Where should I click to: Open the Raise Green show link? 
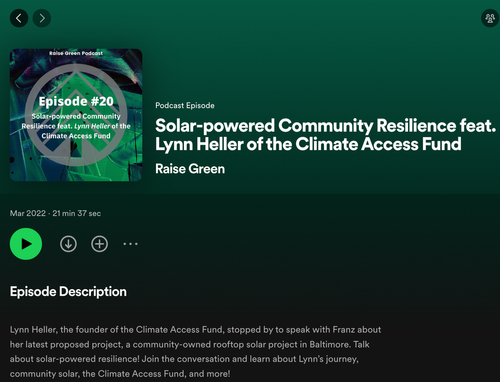[x=190, y=169]
